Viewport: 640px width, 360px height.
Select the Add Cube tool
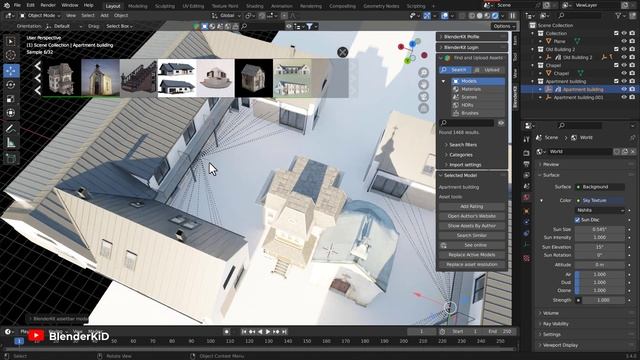(x=11, y=158)
